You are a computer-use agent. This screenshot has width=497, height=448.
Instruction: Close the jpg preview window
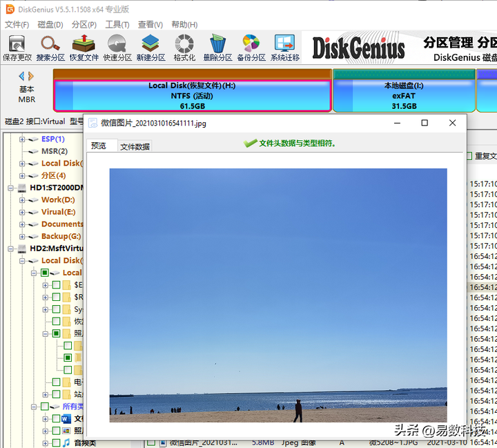click(x=452, y=123)
